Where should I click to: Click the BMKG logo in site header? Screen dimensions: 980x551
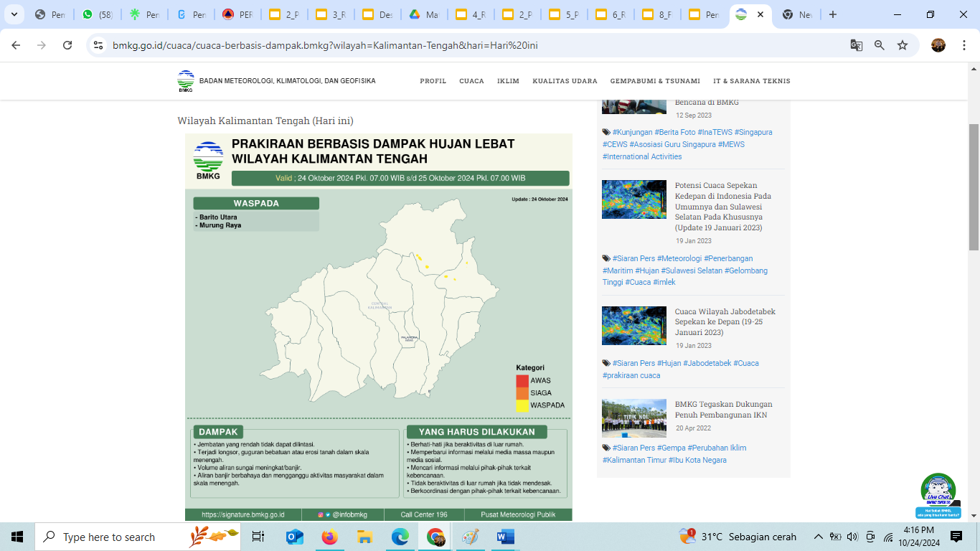(186, 81)
